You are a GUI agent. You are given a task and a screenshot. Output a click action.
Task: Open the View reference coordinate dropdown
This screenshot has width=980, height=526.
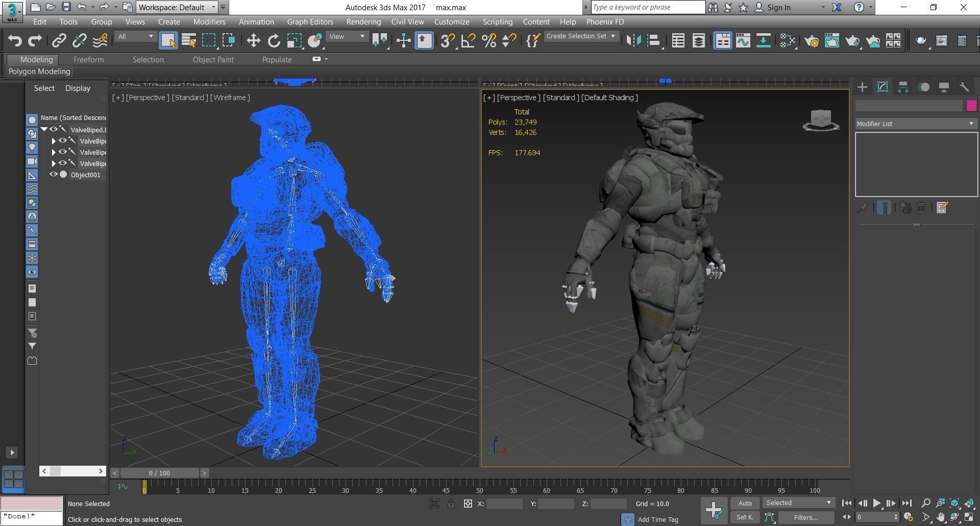pyautogui.click(x=347, y=36)
